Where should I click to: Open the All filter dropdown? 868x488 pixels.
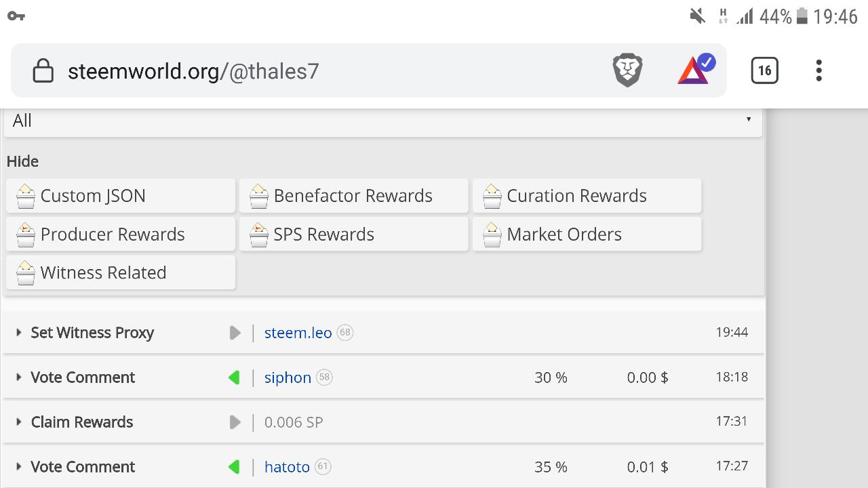tap(383, 121)
